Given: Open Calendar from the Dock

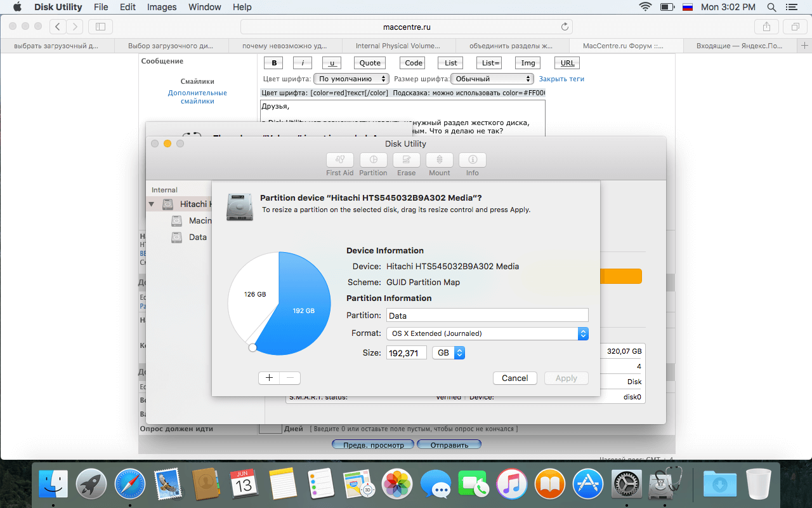Looking at the screenshot, I should pos(244,485).
